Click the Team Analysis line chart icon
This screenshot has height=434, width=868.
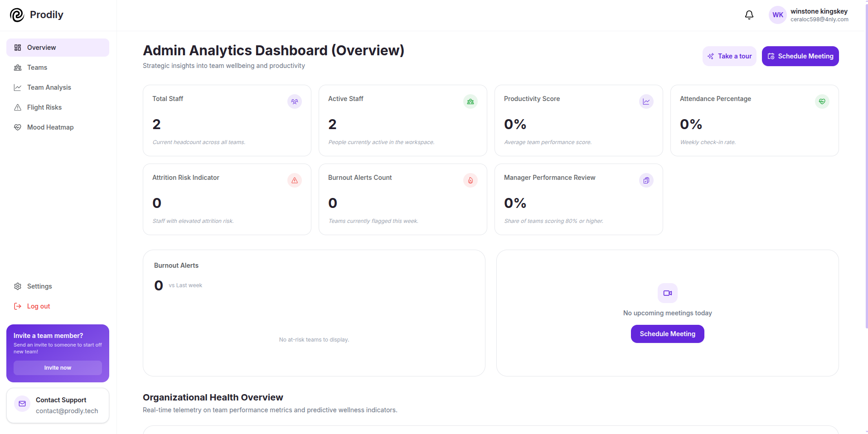click(x=18, y=87)
